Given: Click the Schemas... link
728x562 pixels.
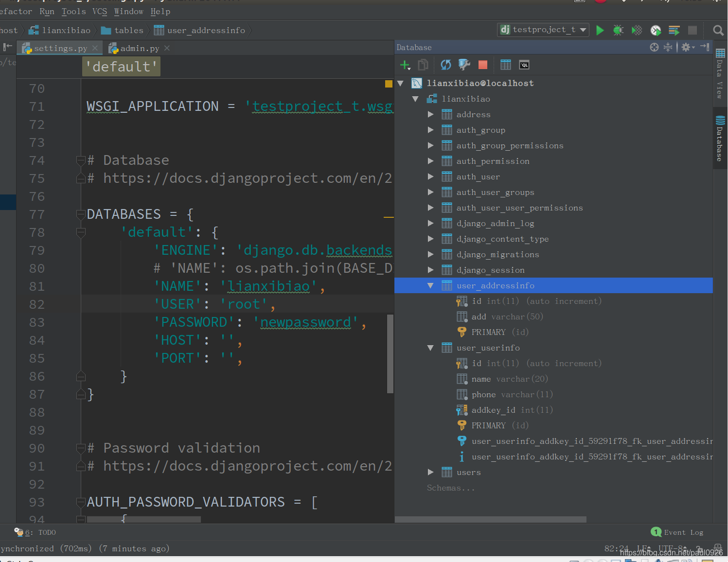Looking at the screenshot, I should (451, 488).
